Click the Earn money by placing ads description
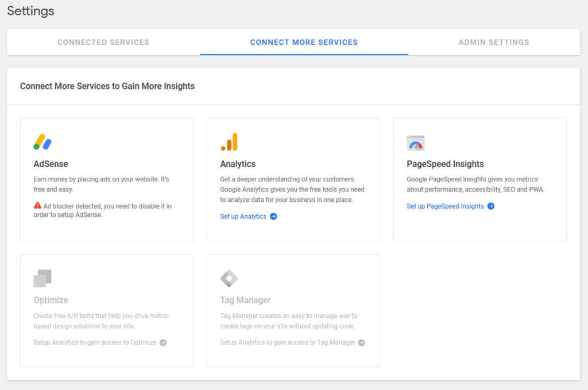 coord(101,184)
